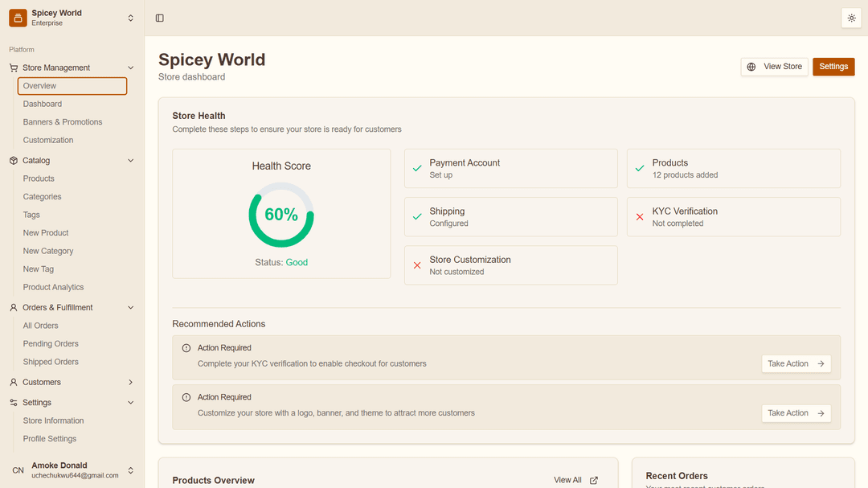The width and height of the screenshot is (868, 488).
Task: Open Product Analytics page
Action: [53, 287]
